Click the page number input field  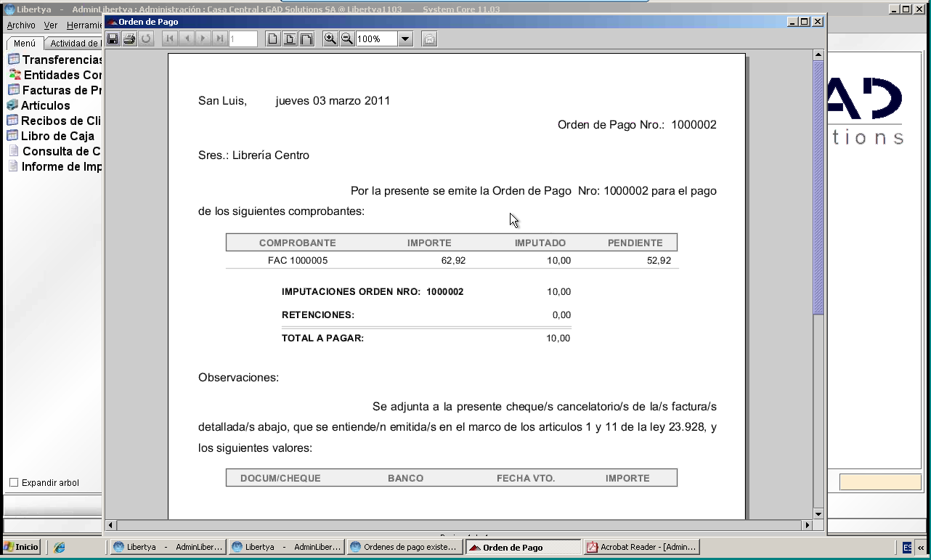click(243, 39)
